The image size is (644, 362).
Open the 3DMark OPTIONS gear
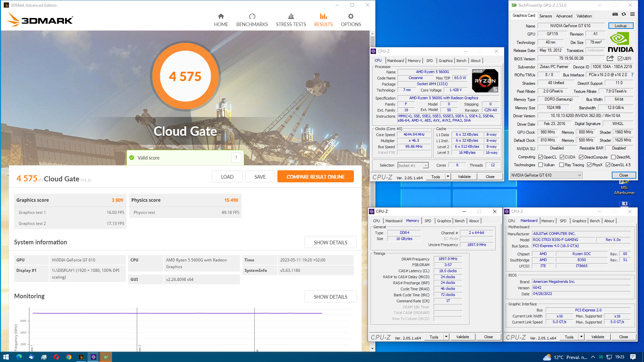click(x=351, y=20)
